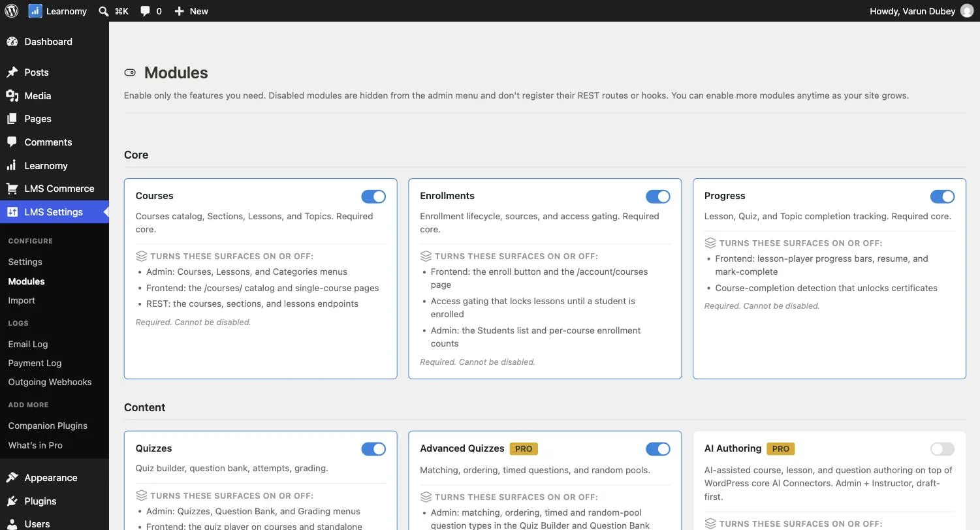Click the Progress card title
Viewport: 980px width, 530px height.
(725, 196)
